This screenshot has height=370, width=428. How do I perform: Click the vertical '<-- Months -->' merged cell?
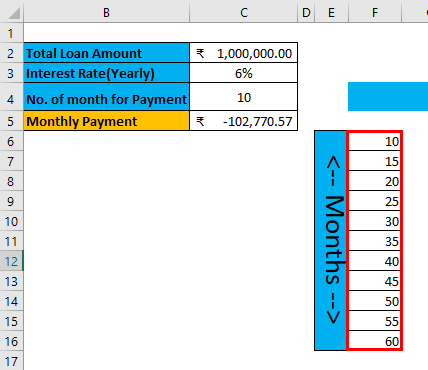click(330, 240)
